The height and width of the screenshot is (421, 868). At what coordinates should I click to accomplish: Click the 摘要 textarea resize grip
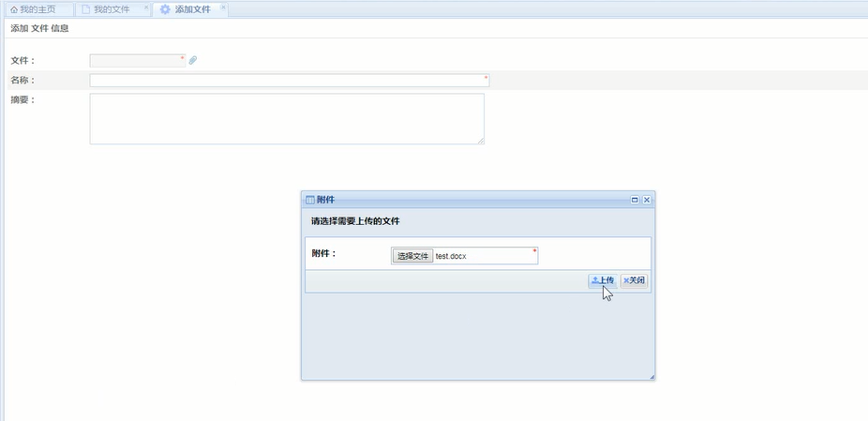[481, 142]
